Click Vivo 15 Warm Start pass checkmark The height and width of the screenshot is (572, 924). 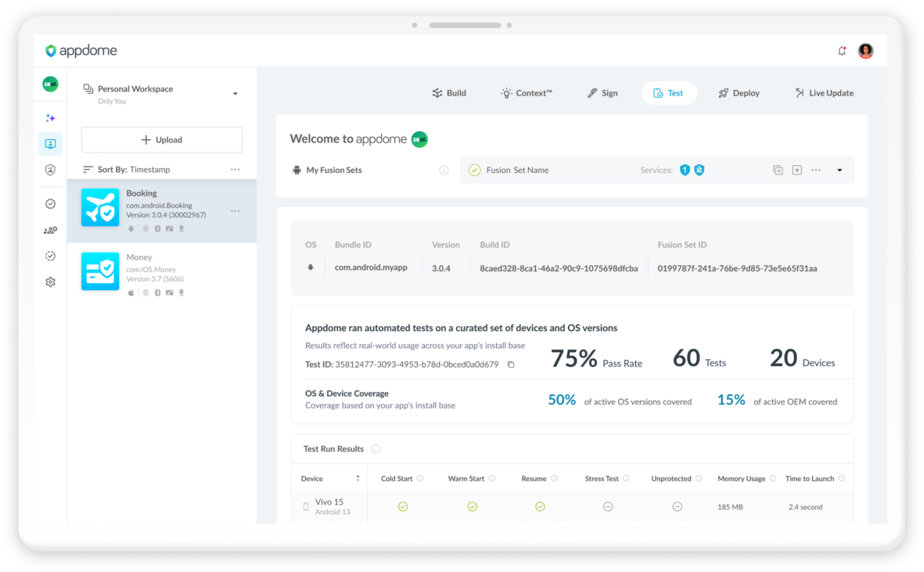pos(472,506)
